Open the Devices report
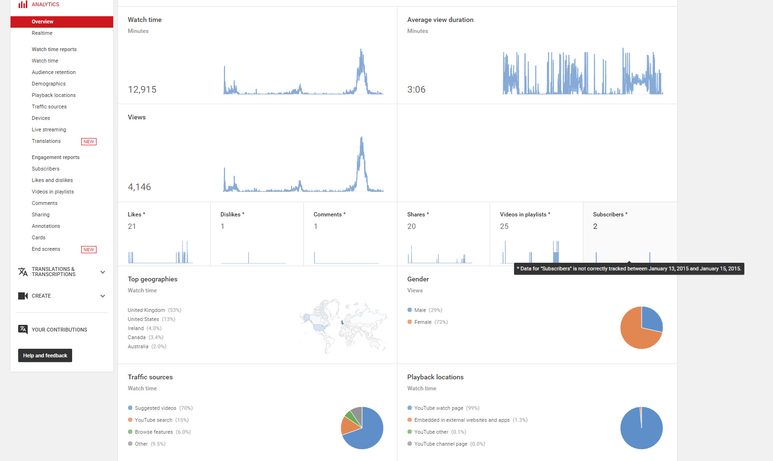773x461 pixels. (x=41, y=118)
